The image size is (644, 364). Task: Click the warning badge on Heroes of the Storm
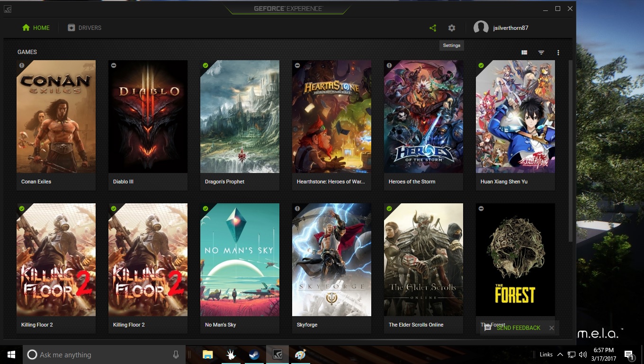click(x=389, y=65)
